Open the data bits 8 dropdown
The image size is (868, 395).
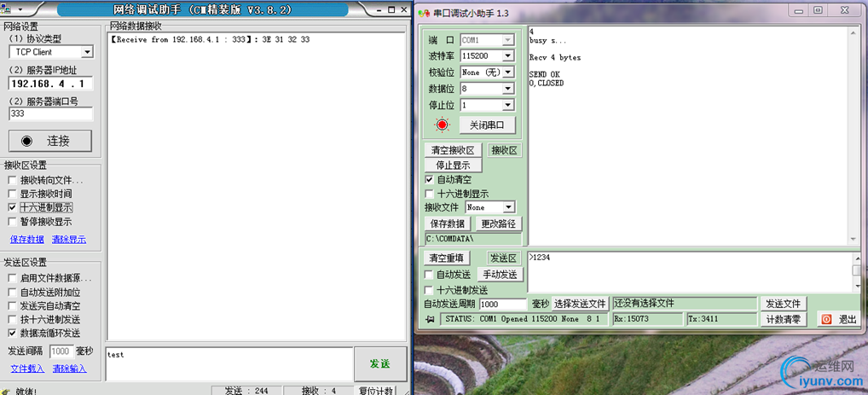[507, 89]
